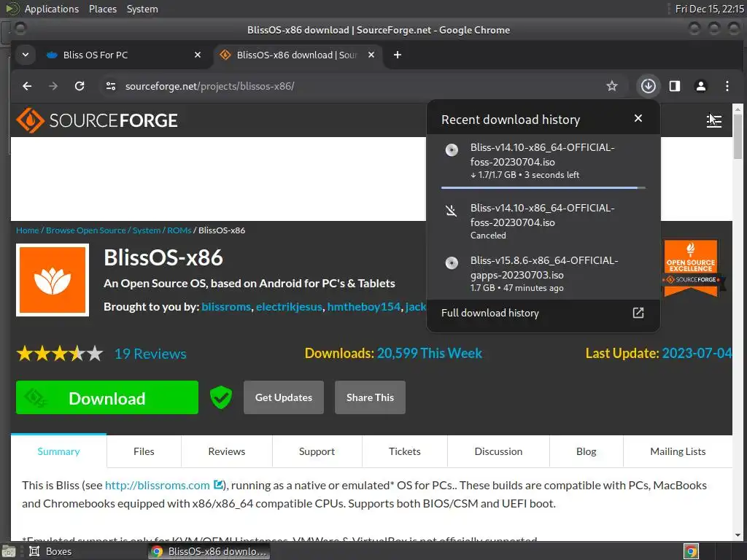
Task: Click the Browse Open Source breadcrumb
Action: pos(86,230)
